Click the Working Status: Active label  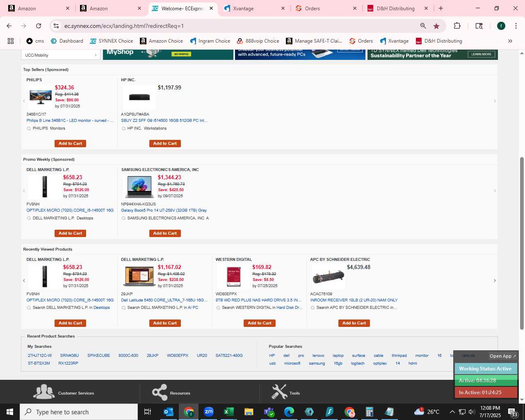pos(486,369)
